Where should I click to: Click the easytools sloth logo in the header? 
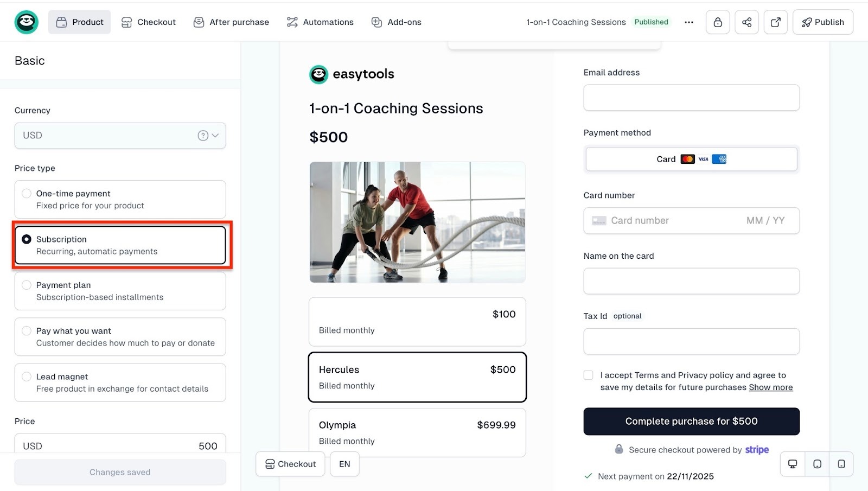(x=26, y=22)
